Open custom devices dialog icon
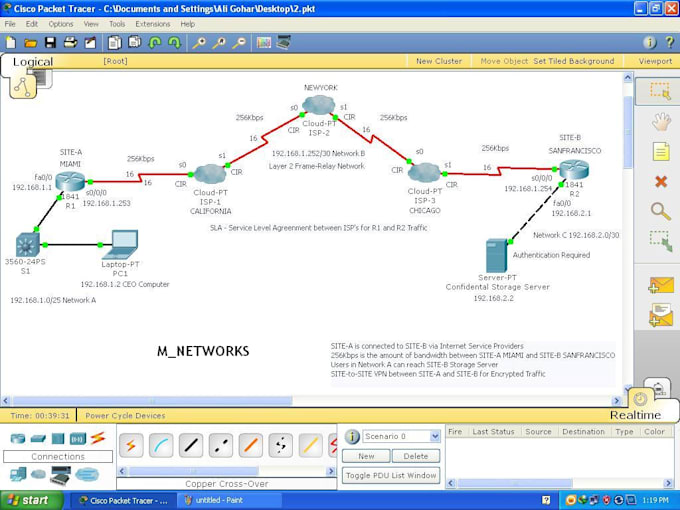Image resolution: width=680 pixels, height=510 pixels. coord(283,42)
